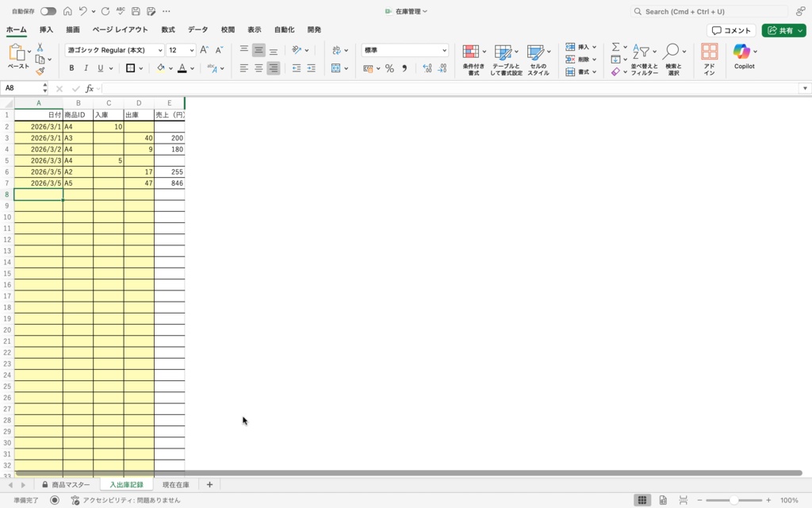Delete cells with 削除 button

click(x=580, y=59)
